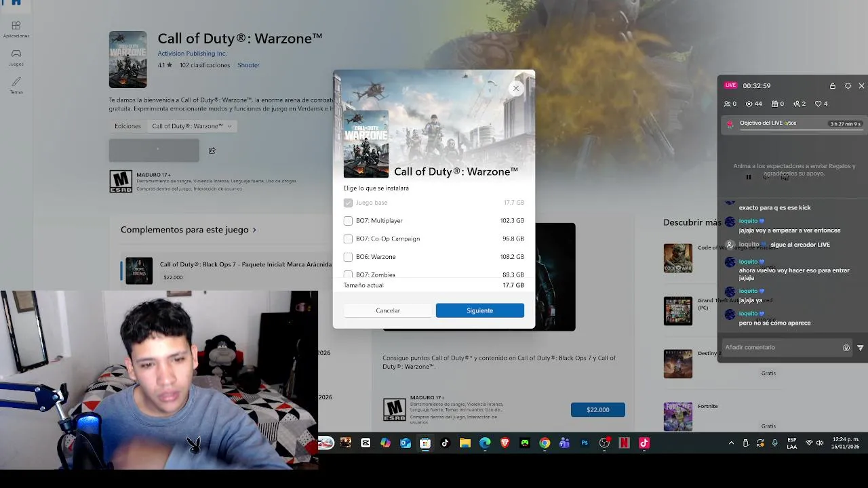Open Temas in the Store sidebar
The image size is (868, 488).
(16, 85)
